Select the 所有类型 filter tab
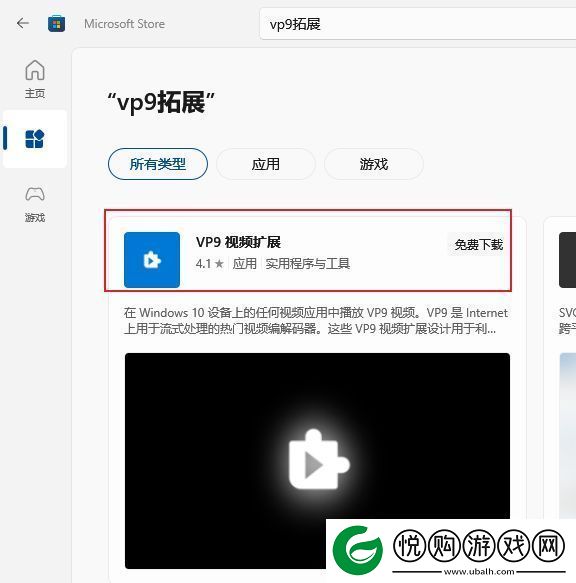This screenshot has width=576, height=583. 158,164
